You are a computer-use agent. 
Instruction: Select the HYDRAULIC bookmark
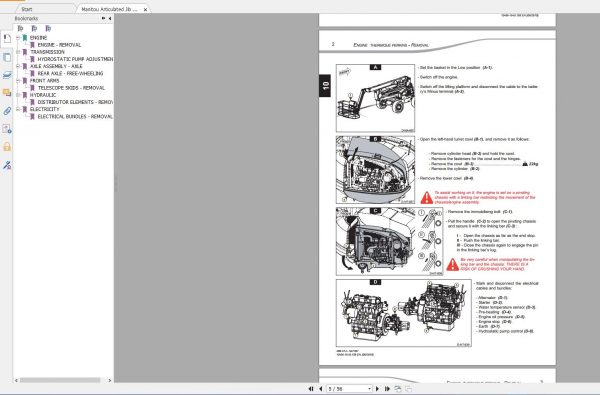click(x=43, y=95)
